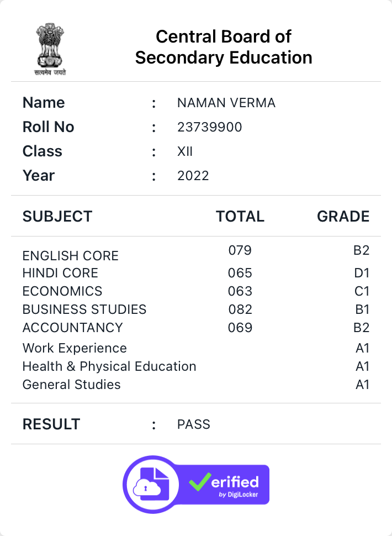This screenshot has height=536, width=392.
Task: Click the TOTAL column header
Action: [240, 217]
